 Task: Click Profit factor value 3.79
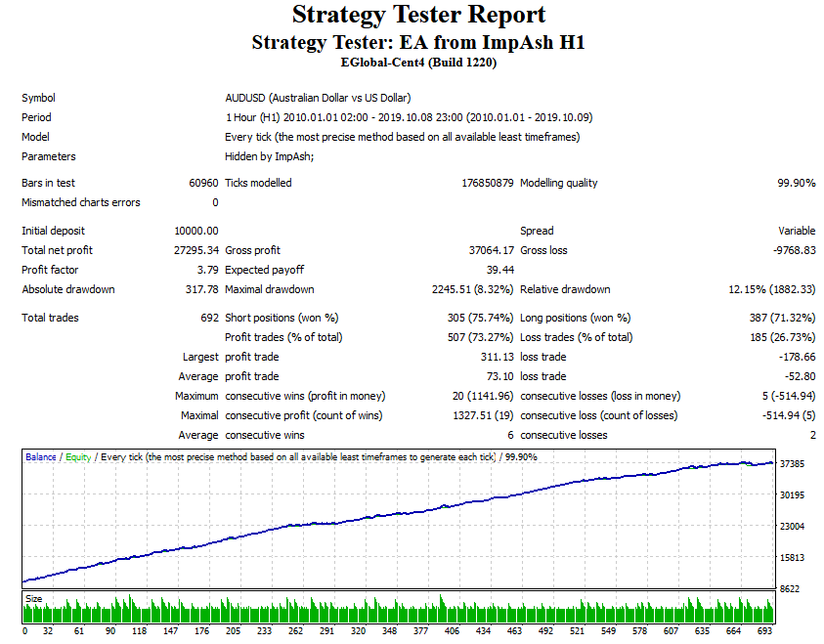pyautogui.click(x=207, y=270)
